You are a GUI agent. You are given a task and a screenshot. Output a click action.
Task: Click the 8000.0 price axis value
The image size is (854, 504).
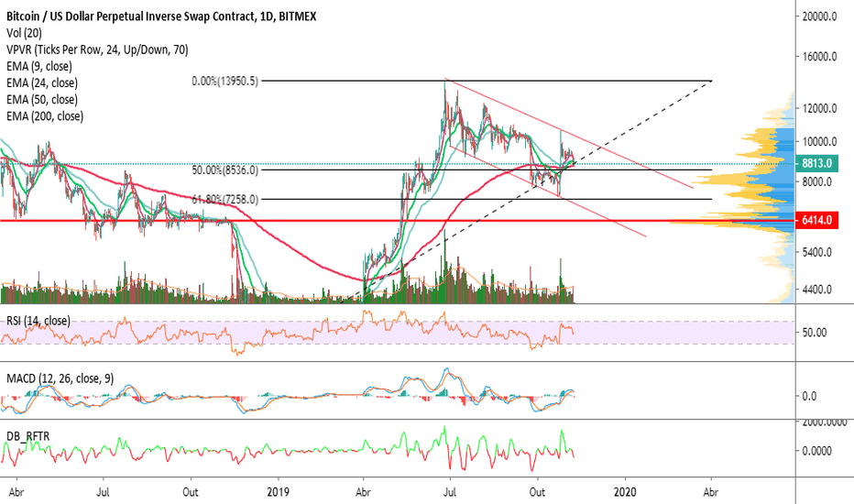817,182
